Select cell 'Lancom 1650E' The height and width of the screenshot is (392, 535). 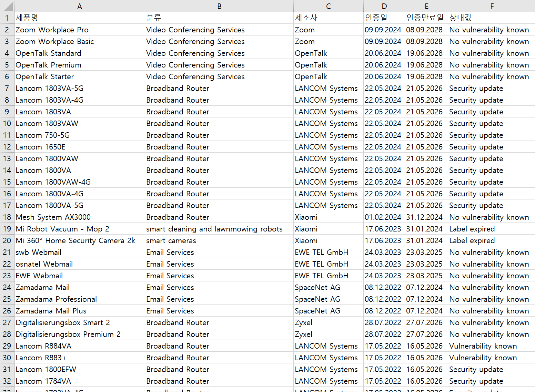tap(80, 147)
